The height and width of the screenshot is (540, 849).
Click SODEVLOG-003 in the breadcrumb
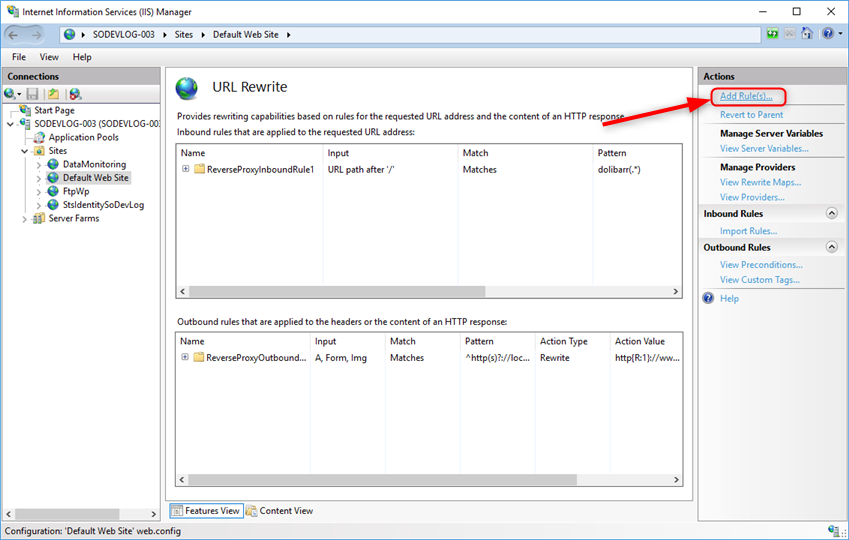coord(123,35)
